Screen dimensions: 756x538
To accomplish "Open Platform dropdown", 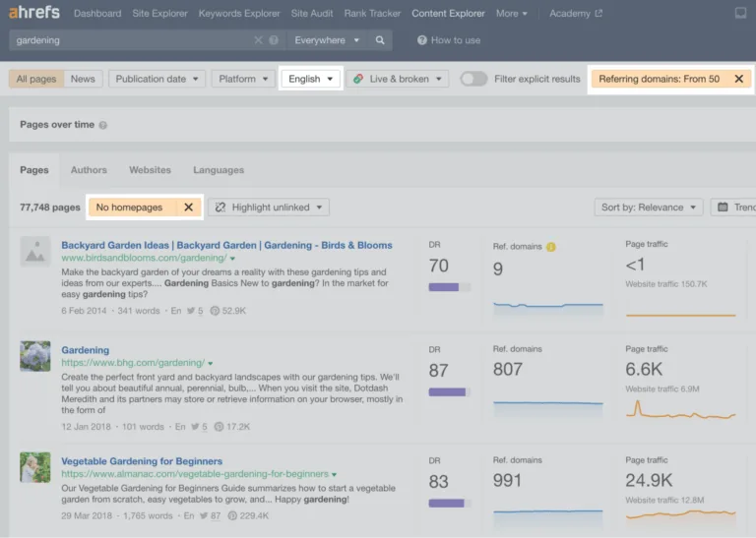I will tap(243, 79).
